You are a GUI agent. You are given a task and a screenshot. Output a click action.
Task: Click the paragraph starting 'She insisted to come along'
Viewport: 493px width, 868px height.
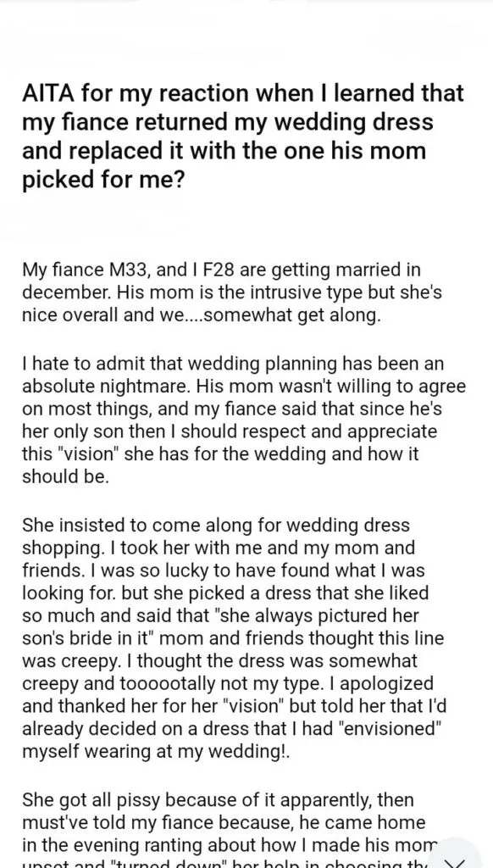point(233,637)
